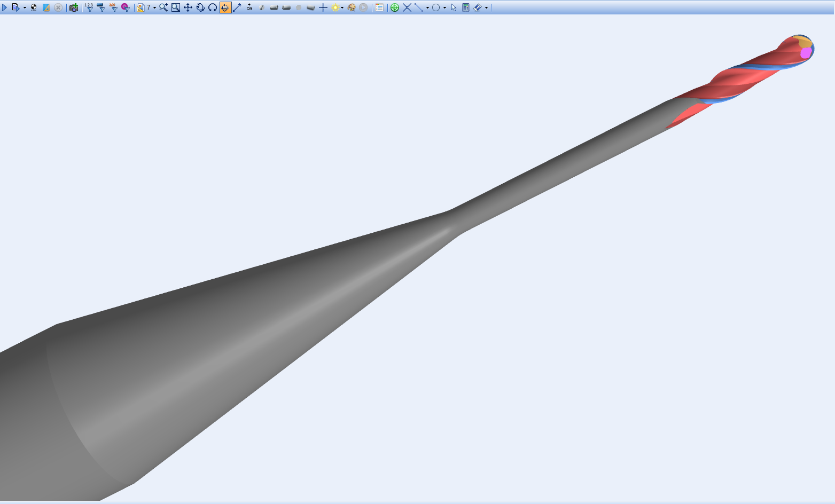Open the circle measure dropdown arrow
This screenshot has height=504, width=835.
pyautogui.click(x=444, y=8)
